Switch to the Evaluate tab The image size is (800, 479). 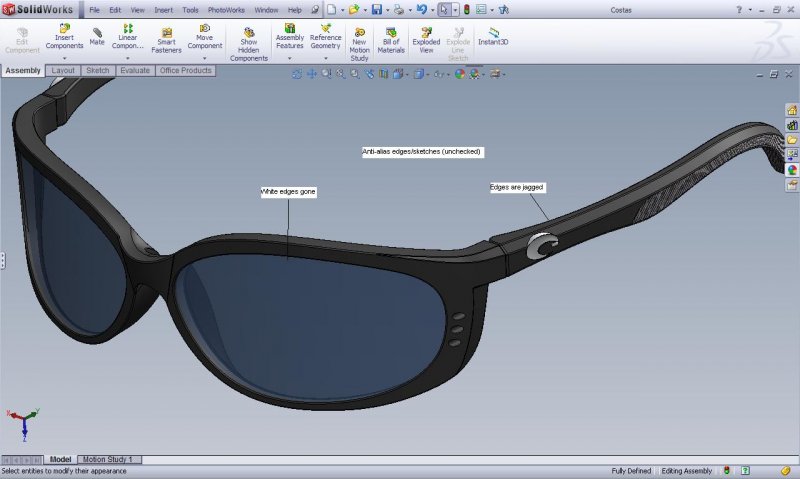135,70
